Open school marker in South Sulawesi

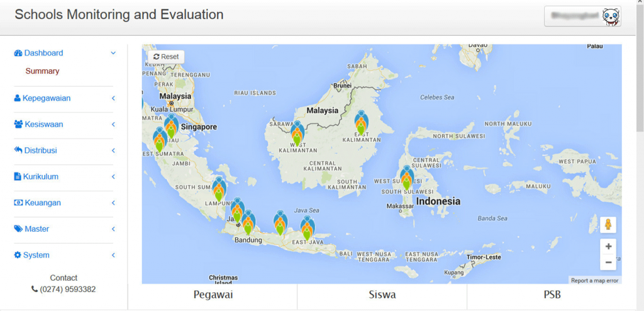pos(407,178)
